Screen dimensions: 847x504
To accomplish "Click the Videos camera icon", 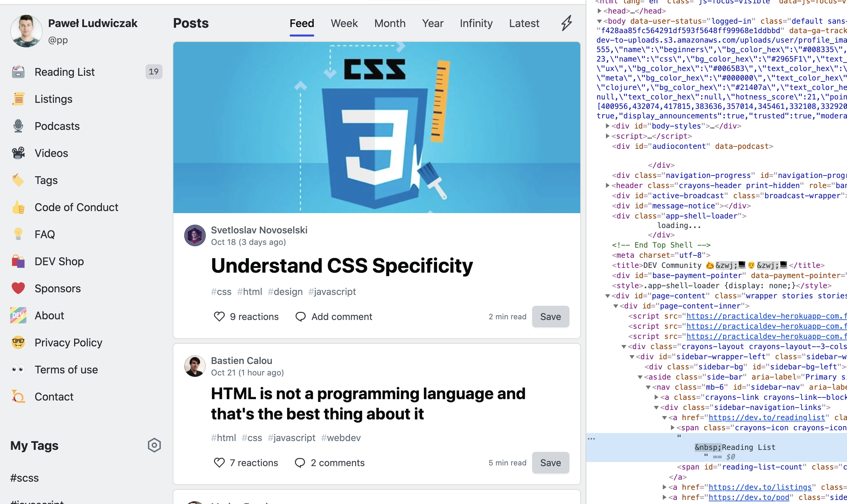I will coord(18,153).
